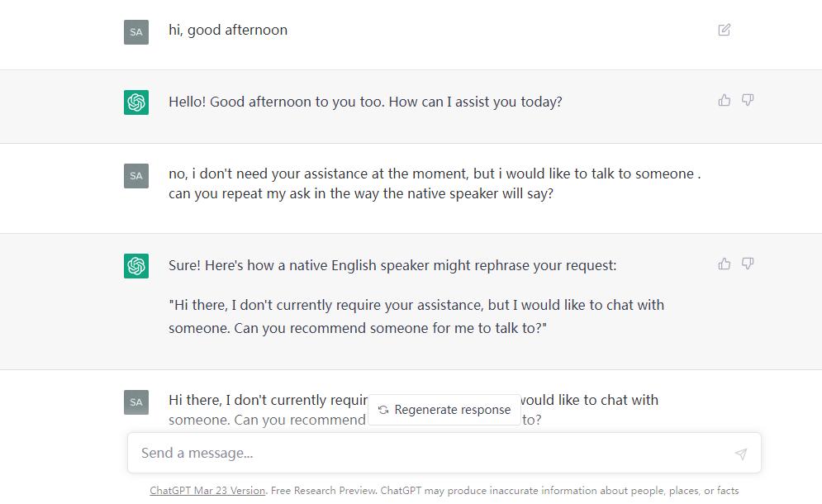The height and width of the screenshot is (504, 822).
Task: Dislike the native English speaker rephrase response
Action: 748,264
